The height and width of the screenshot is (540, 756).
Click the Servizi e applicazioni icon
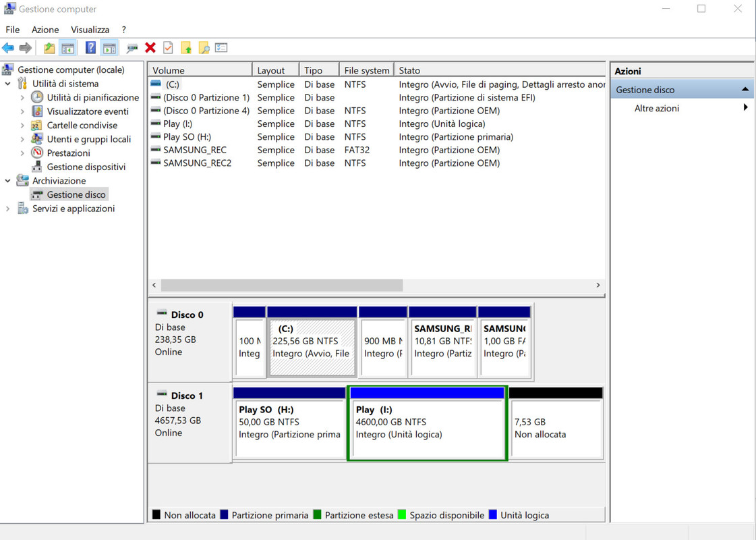coord(23,208)
